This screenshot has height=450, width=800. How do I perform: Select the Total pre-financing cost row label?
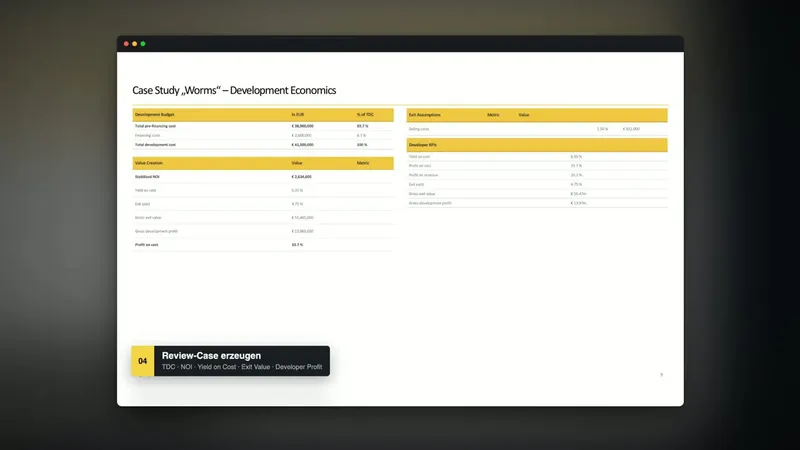click(x=155, y=126)
